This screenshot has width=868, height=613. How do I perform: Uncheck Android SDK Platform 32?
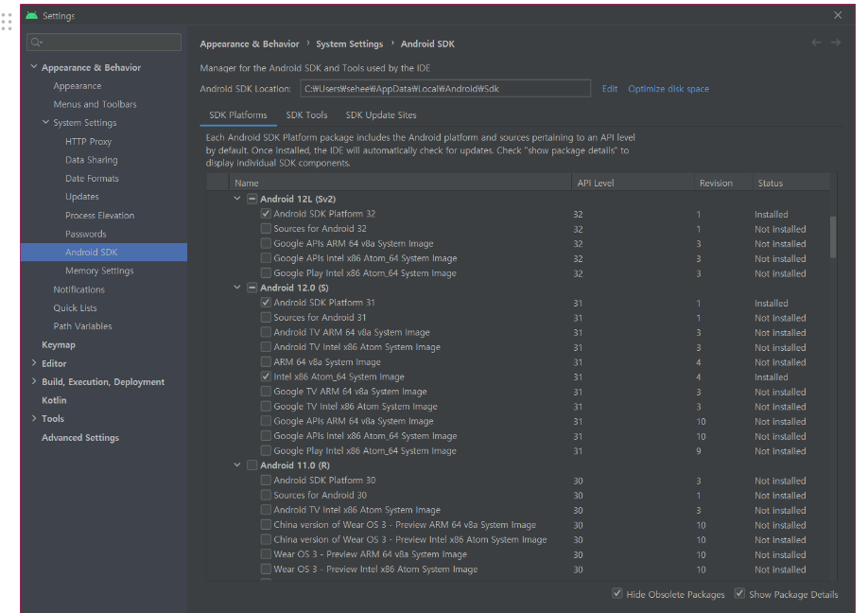point(266,214)
